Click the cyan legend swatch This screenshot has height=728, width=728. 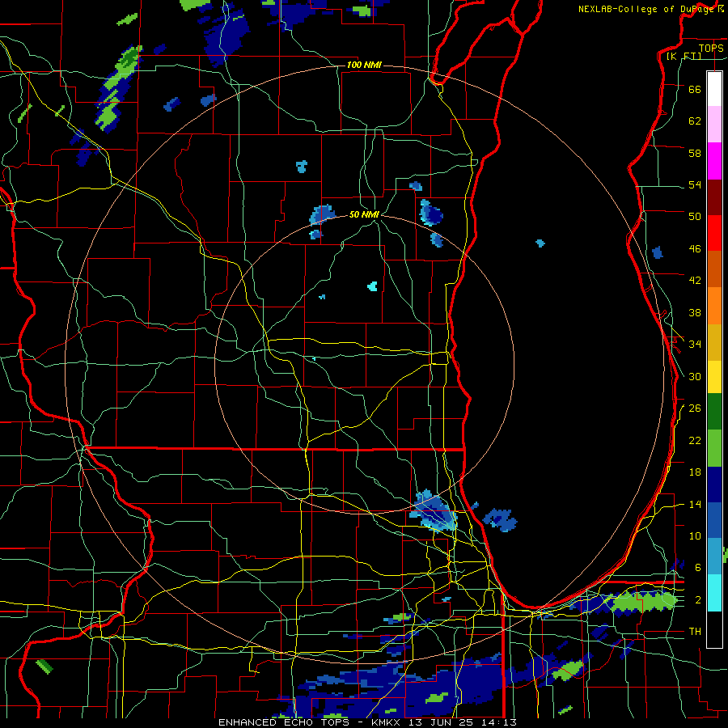[x=714, y=593]
